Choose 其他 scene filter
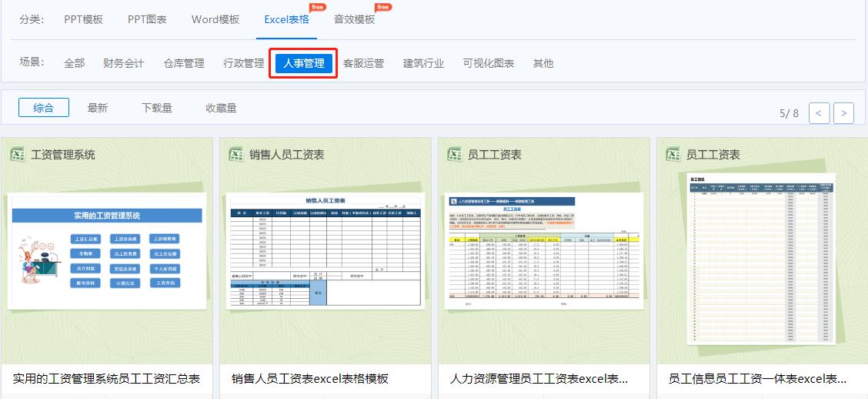The width and height of the screenshot is (868, 399). click(543, 63)
